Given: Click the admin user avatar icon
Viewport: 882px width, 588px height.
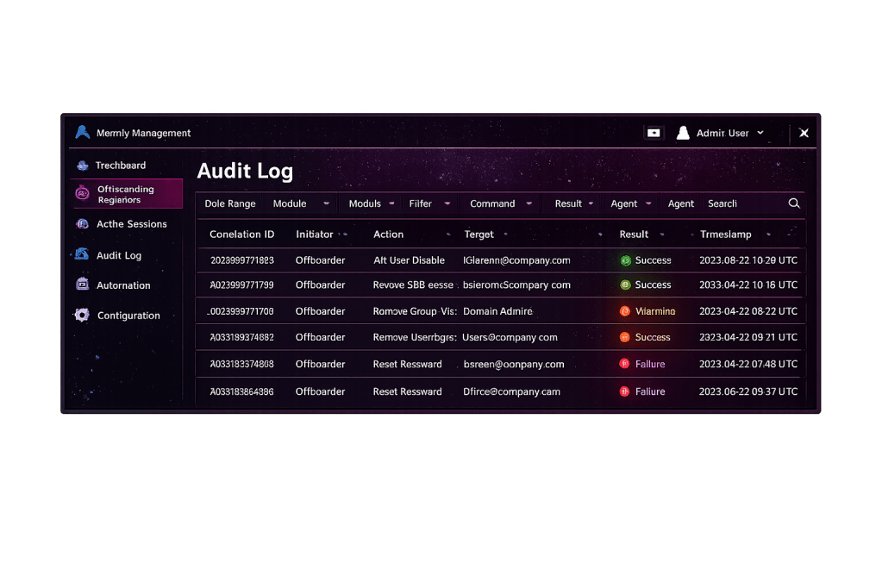Looking at the screenshot, I should click(x=683, y=133).
